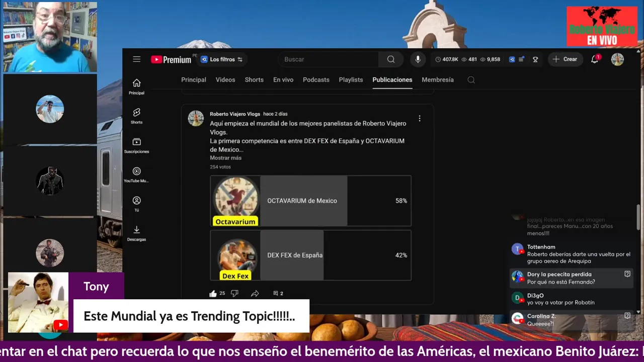Image resolution: width=644 pixels, height=362 pixels.
Task: Click Carolina Z.'s chat message
Action: pyautogui.click(x=571, y=319)
